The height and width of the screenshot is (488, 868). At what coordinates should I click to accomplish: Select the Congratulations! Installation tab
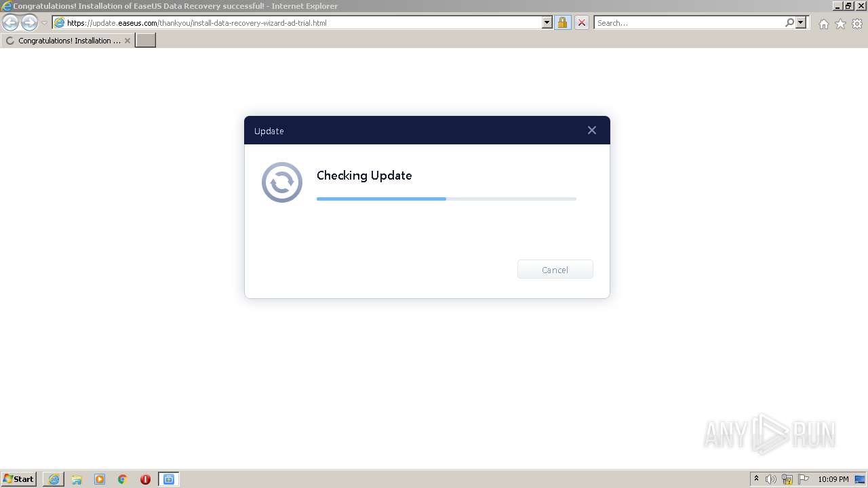(67, 41)
